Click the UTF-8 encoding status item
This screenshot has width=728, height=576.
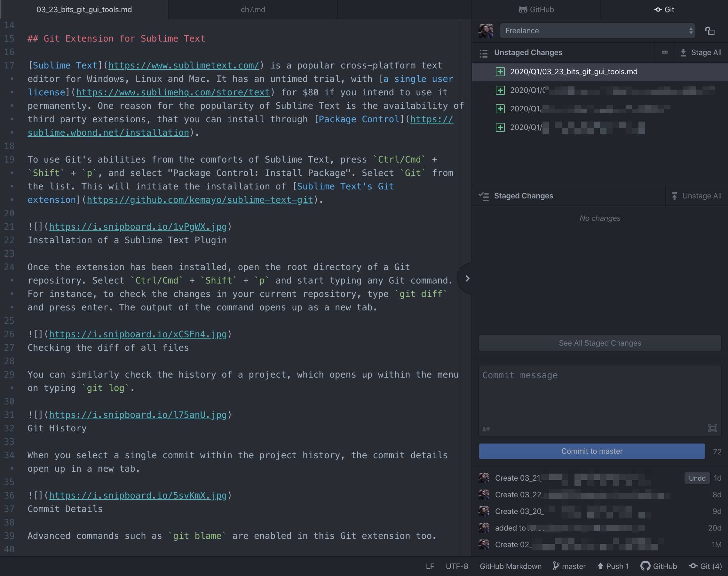457,566
